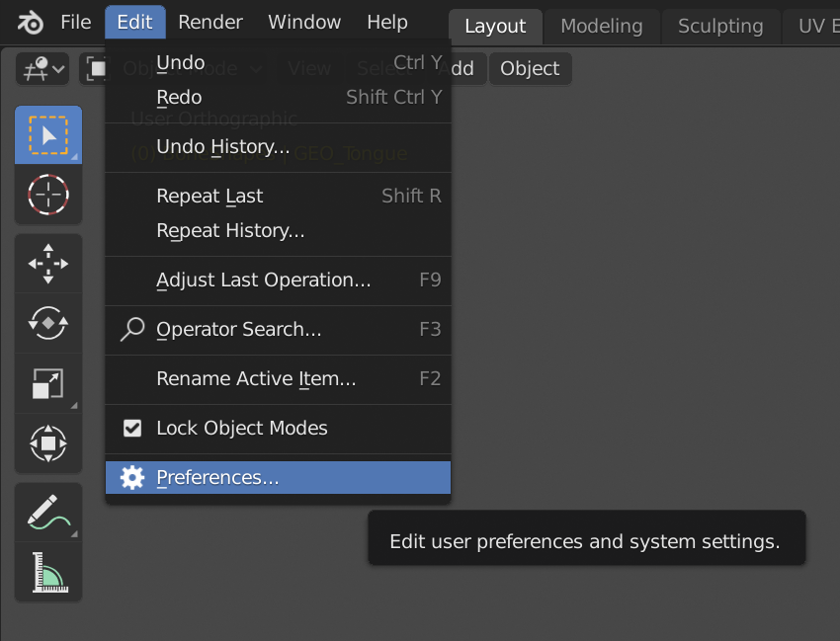The image size is (840, 641).
Task: Open Preferences from the Edit menu
Action: click(278, 478)
